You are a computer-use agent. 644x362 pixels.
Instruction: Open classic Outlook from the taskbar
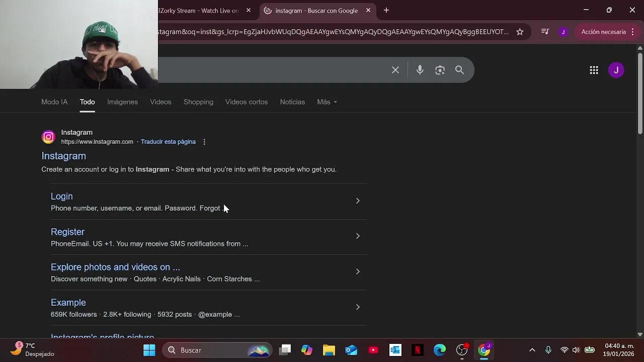click(395, 350)
